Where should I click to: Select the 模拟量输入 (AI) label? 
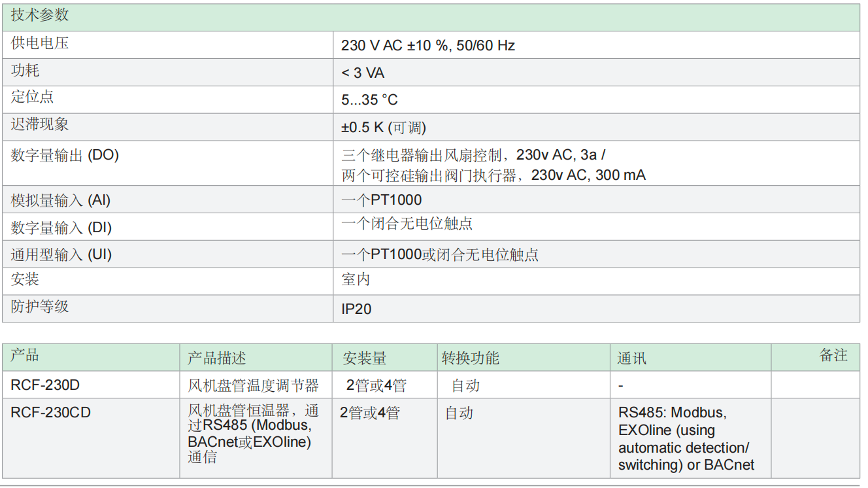pyautogui.click(x=61, y=200)
